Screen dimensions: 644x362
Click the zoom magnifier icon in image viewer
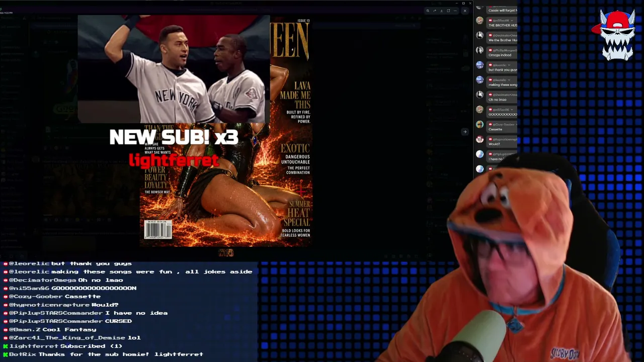428,11
